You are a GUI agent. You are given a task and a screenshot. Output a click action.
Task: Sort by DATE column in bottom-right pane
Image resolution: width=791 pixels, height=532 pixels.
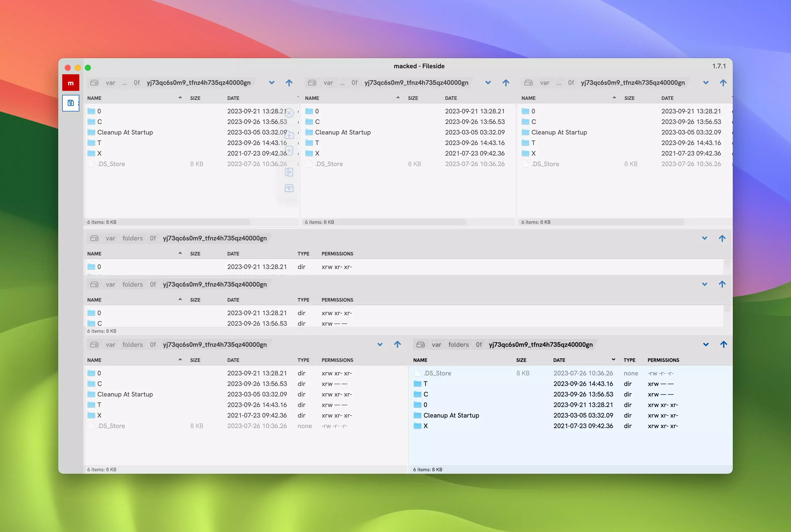point(559,360)
